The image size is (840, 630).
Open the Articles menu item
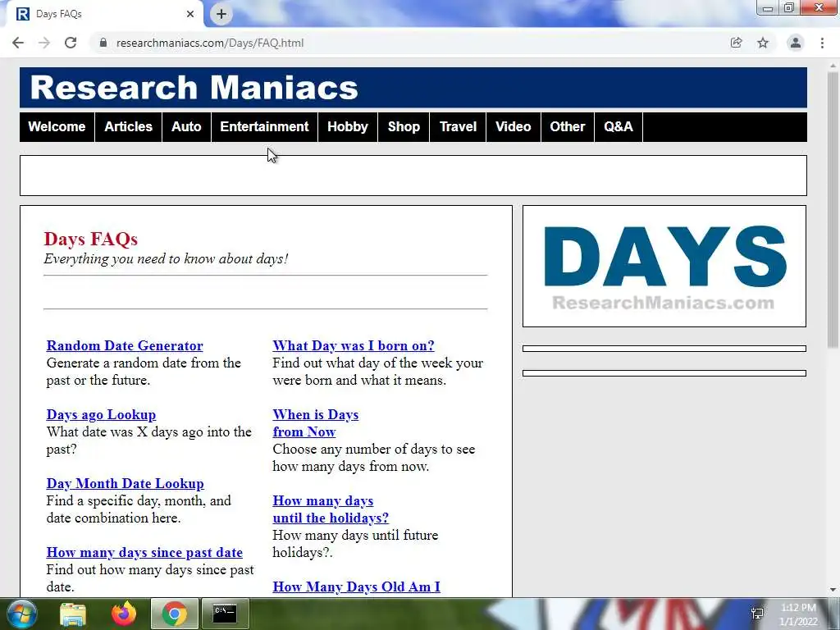[x=129, y=127]
